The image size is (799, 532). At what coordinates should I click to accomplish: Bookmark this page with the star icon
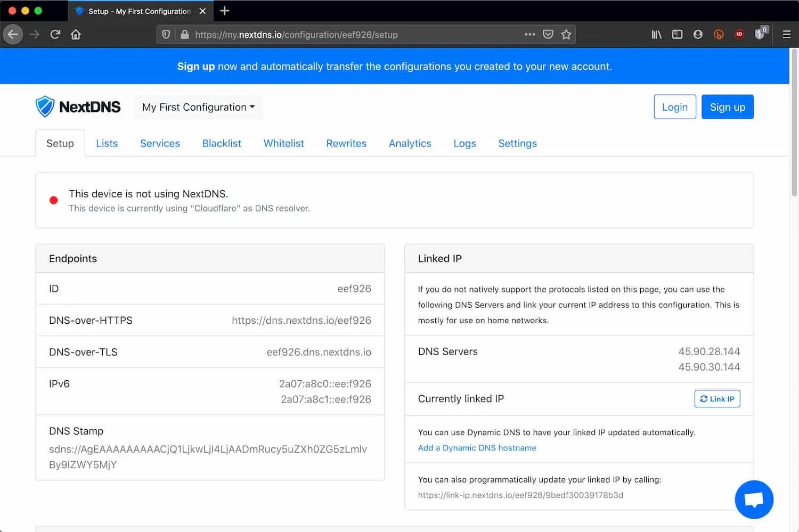[x=566, y=35]
